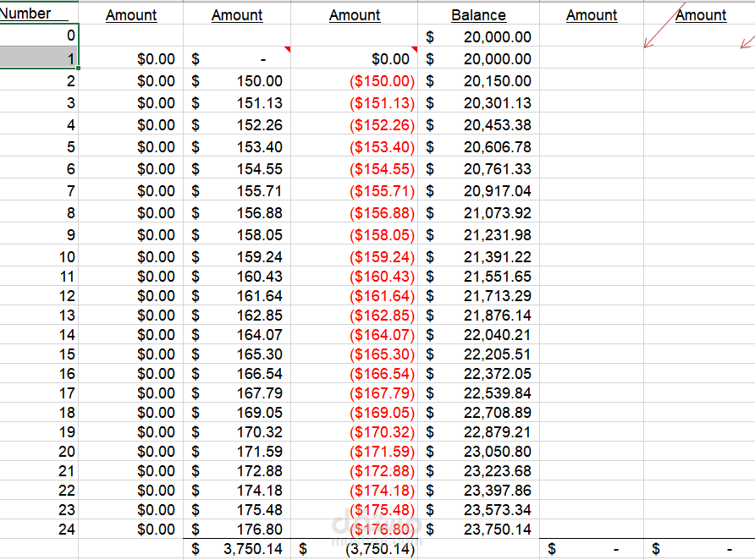This screenshot has width=755, height=560.
Task: Select the balance cell 20,150.00
Action: tap(478, 80)
